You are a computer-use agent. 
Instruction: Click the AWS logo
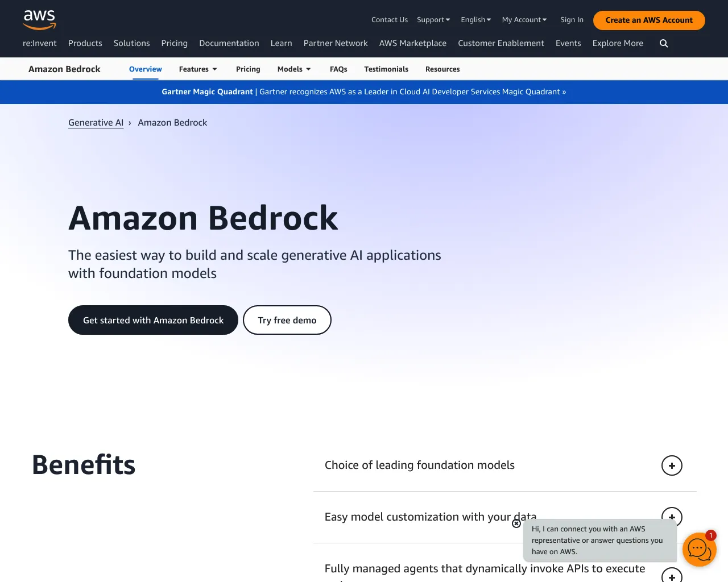(39, 20)
